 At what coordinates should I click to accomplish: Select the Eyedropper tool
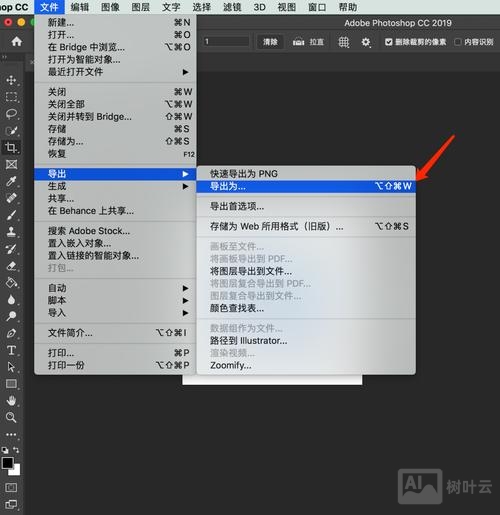point(11,181)
